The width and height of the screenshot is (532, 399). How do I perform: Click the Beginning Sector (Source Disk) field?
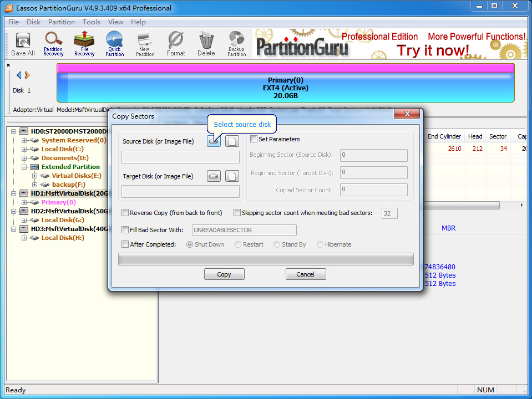pyautogui.click(x=373, y=155)
